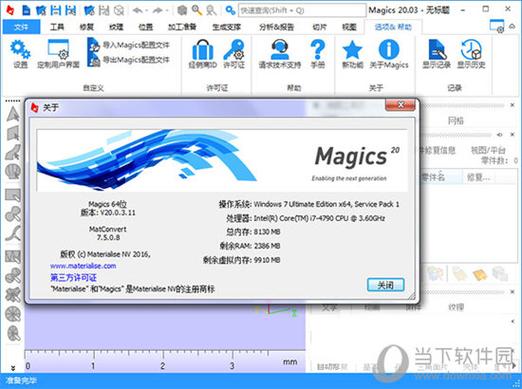
Task: Click the yellow magnifier zoom icon in quick toolbar
Action: 197,11
